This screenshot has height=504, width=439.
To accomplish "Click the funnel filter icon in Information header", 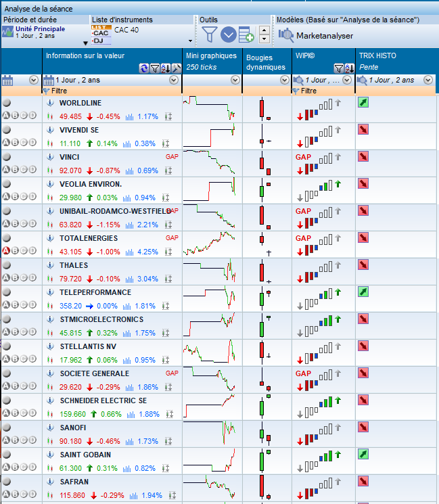I will (x=155, y=68).
